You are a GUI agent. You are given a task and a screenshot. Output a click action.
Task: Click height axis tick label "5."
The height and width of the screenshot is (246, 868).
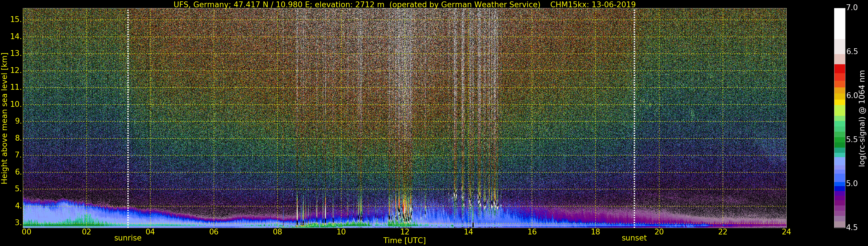pyautogui.click(x=18, y=189)
